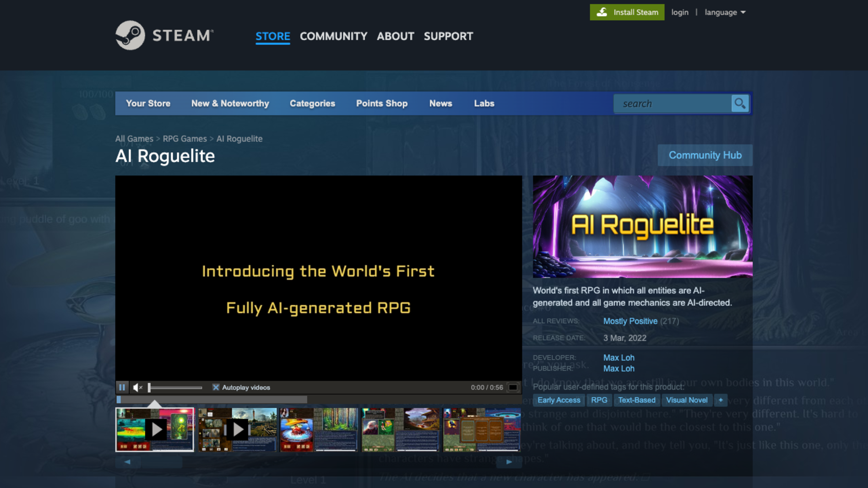Click All Games breadcrumb
The height and width of the screenshot is (488, 868).
coord(134,139)
